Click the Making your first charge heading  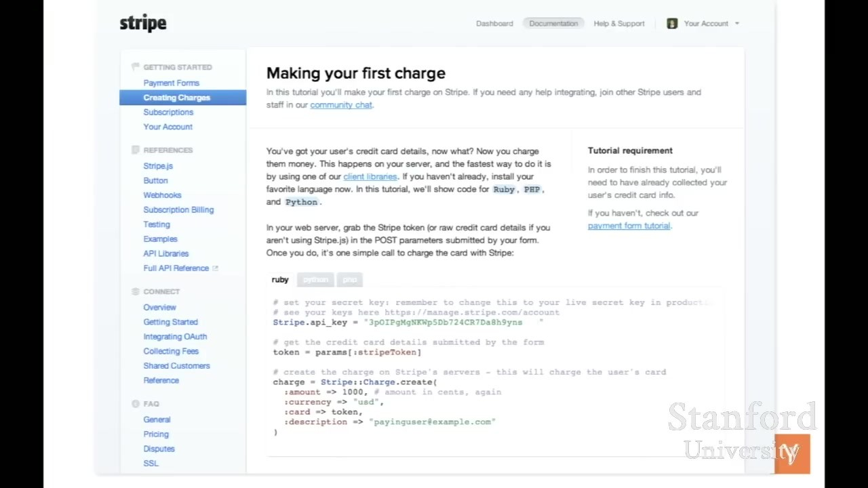[x=356, y=73]
